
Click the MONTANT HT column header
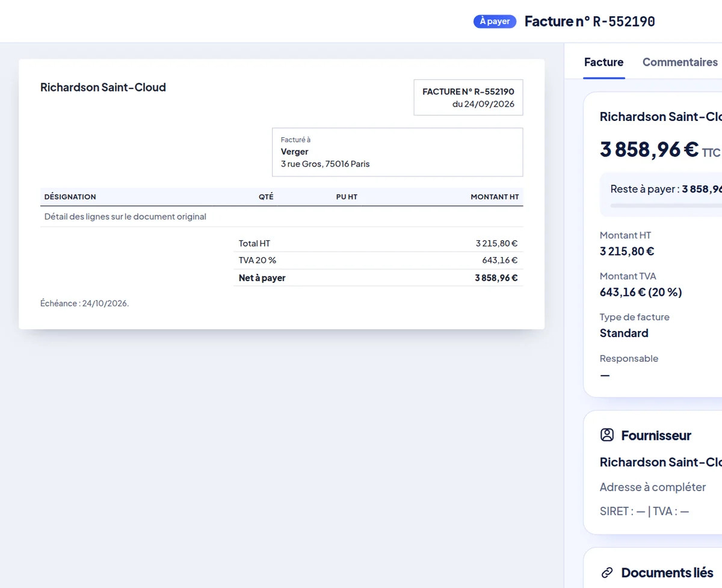pos(495,197)
